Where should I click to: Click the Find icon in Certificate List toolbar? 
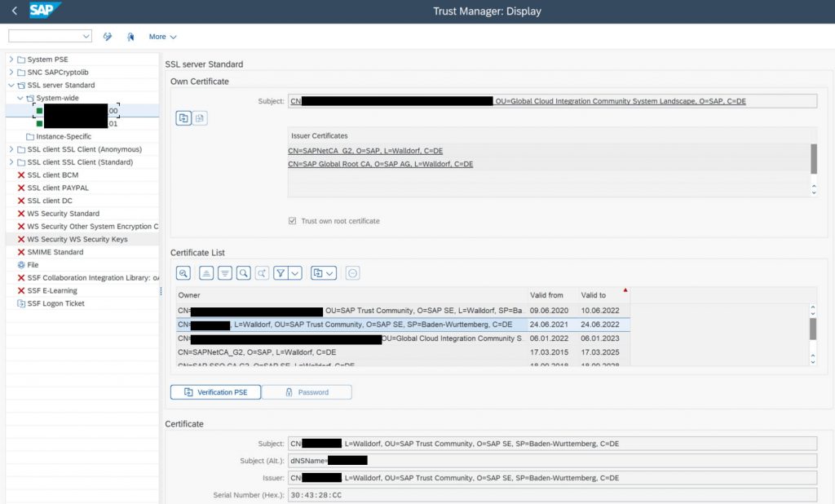243,273
